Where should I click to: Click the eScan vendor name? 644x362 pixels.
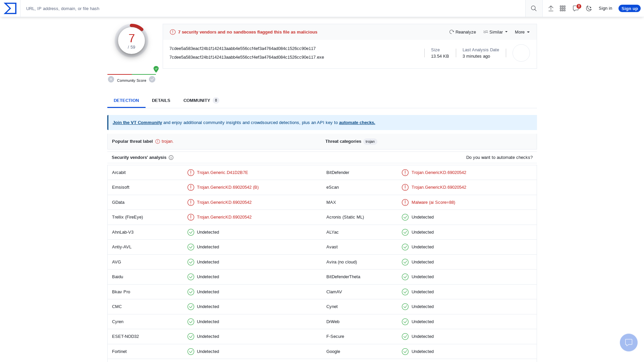pos(332,187)
